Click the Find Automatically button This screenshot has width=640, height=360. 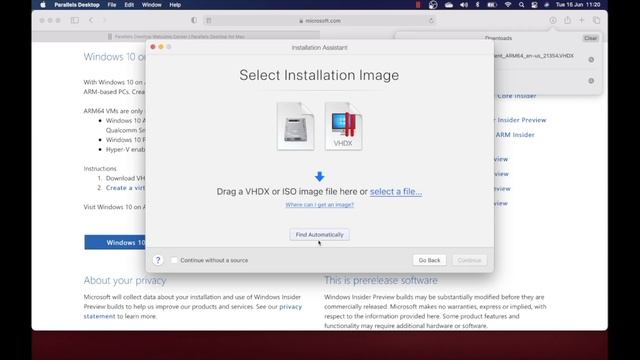[319, 235]
